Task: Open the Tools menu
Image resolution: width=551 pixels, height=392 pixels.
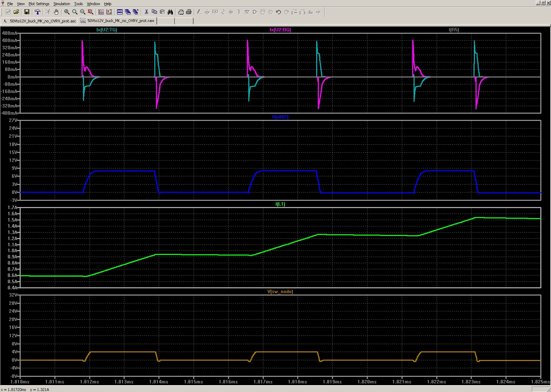Action: coord(79,4)
